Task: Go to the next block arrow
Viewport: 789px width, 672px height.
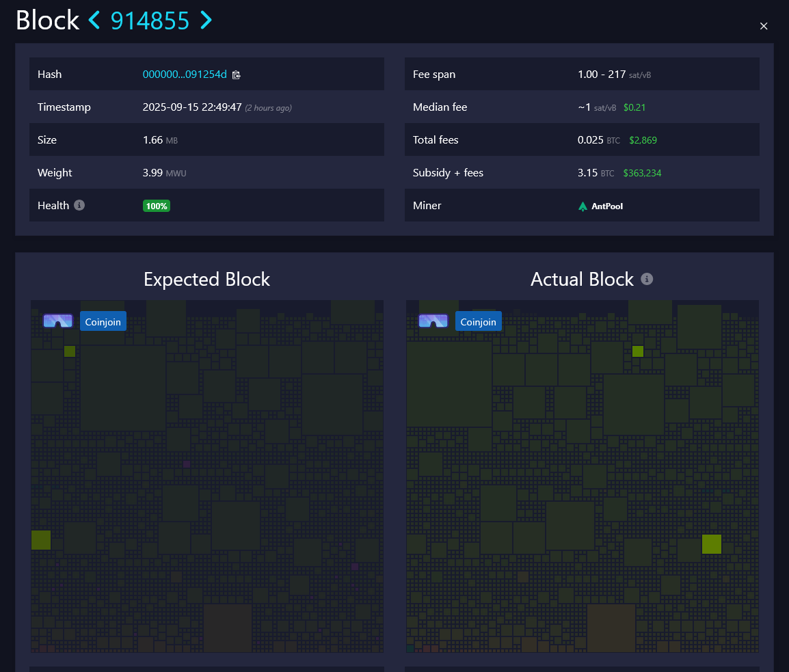Action: click(206, 21)
